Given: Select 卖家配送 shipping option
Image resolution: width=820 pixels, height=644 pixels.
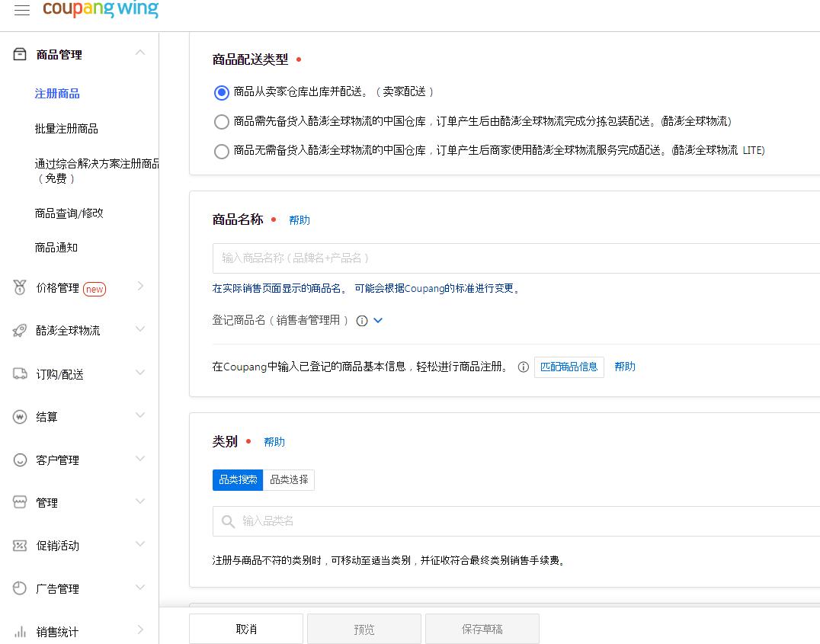Looking at the screenshot, I should point(221,92).
